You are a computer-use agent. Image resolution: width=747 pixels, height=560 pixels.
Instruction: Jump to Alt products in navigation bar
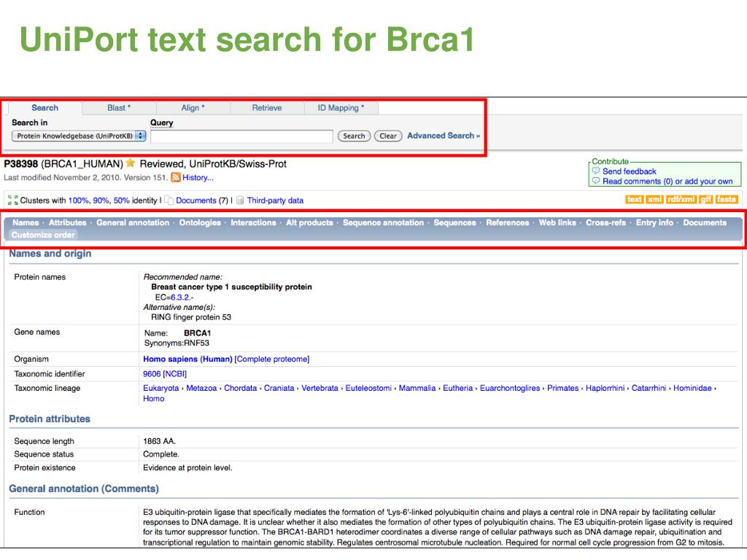[309, 222]
